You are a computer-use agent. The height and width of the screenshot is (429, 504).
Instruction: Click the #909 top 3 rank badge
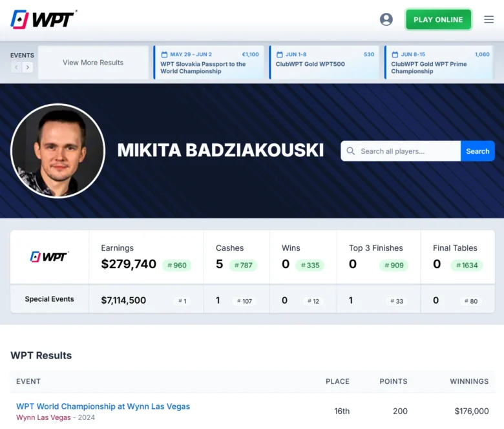(x=394, y=266)
